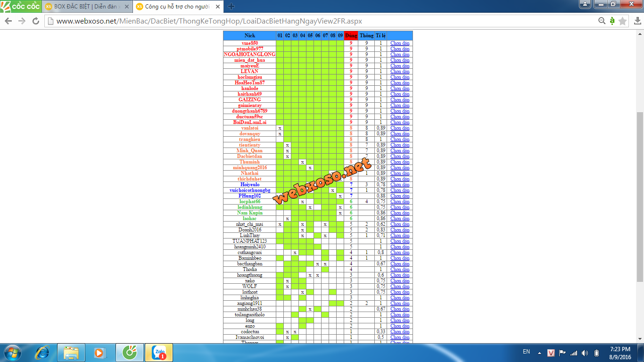Select the nick ptmobile977
The width and height of the screenshot is (644, 362).
click(x=250, y=49)
